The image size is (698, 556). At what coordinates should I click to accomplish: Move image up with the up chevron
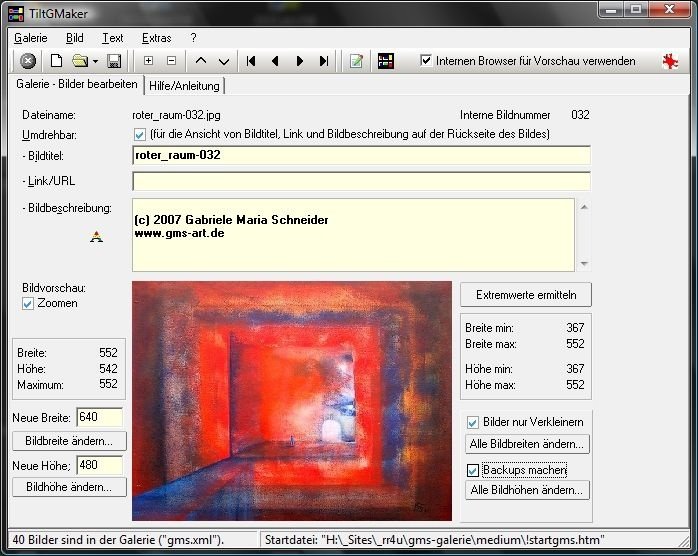pyautogui.click(x=201, y=61)
